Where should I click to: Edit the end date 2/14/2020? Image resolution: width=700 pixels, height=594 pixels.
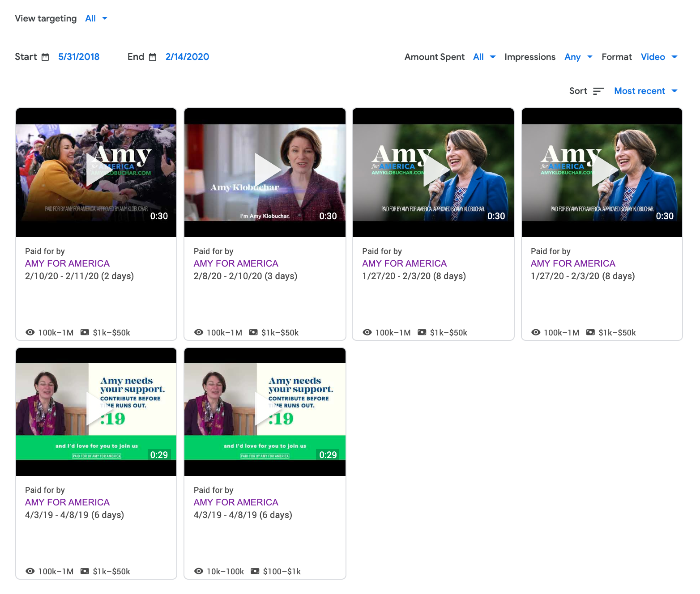187,57
